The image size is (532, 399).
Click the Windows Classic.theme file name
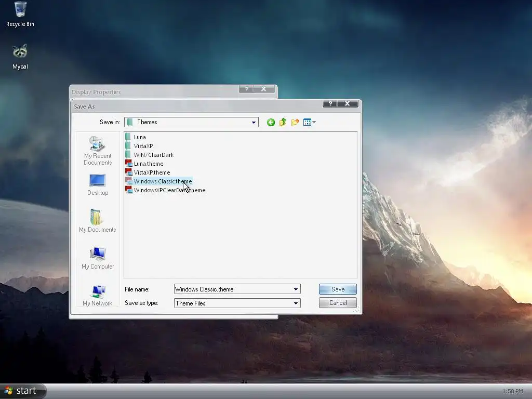(x=163, y=181)
